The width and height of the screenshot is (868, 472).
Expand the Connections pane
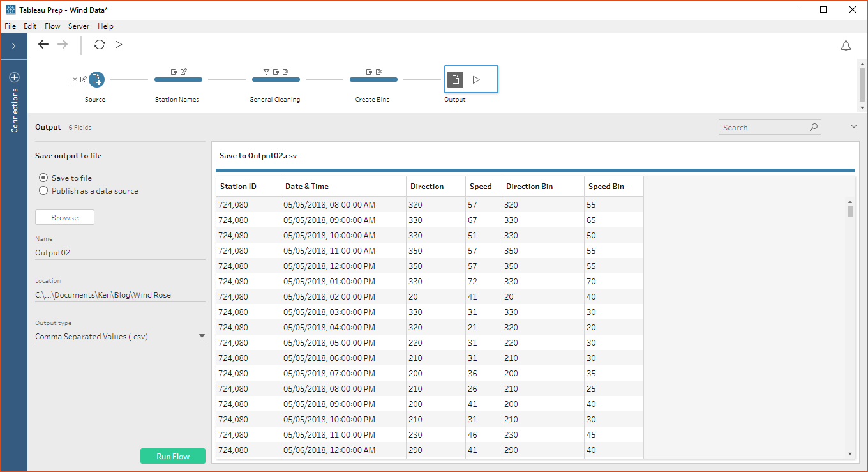tap(14, 46)
